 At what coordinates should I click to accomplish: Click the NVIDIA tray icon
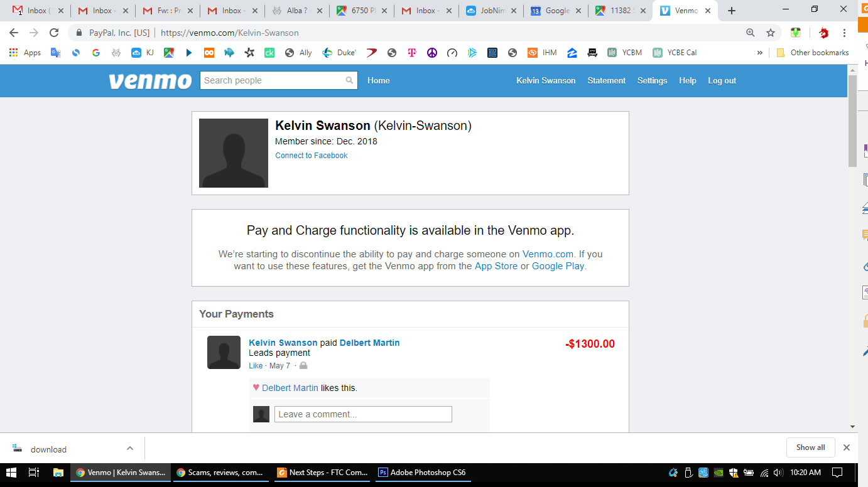coord(719,473)
